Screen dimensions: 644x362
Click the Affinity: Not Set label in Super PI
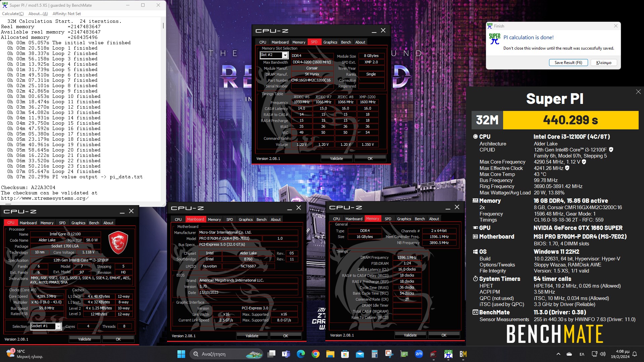pyautogui.click(x=67, y=14)
